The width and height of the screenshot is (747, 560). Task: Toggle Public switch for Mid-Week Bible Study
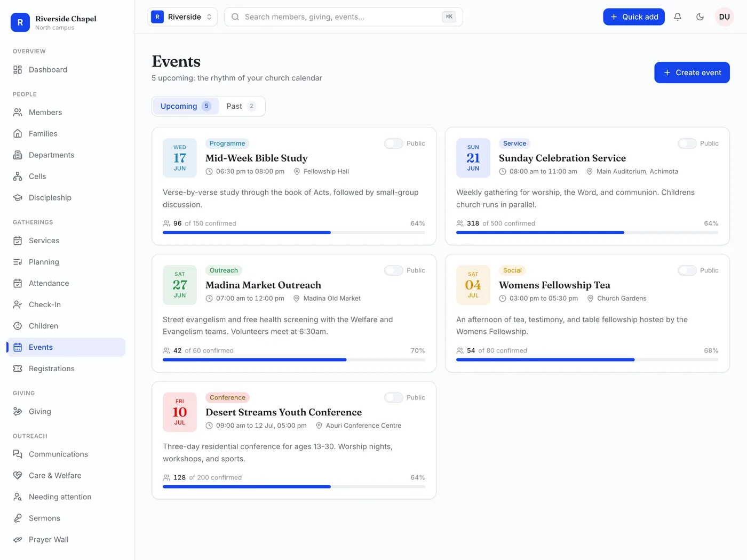click(x=394, y=143)
